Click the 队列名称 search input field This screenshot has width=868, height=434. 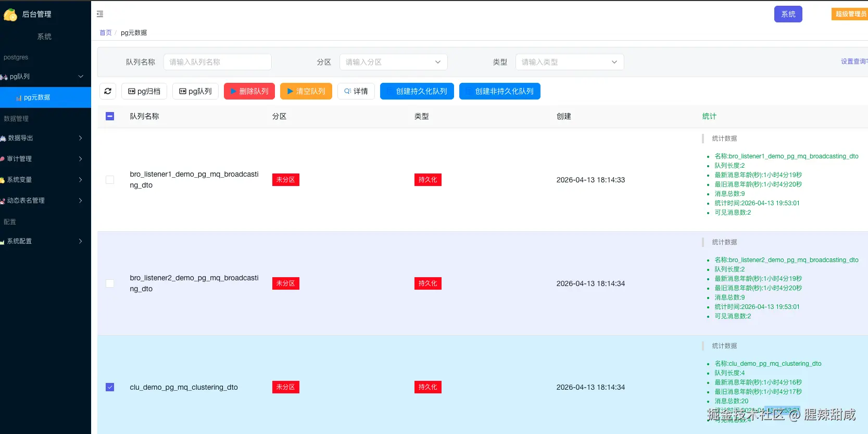[217, 62]
